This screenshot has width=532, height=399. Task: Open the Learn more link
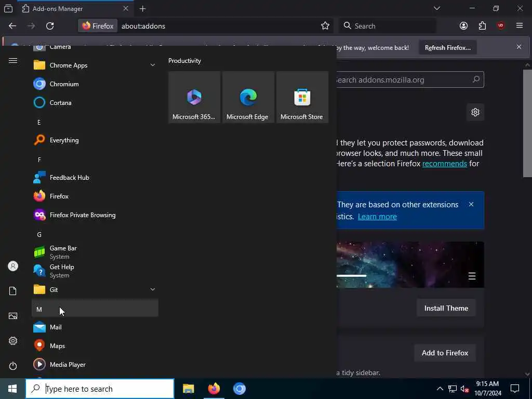coord(377,217)
